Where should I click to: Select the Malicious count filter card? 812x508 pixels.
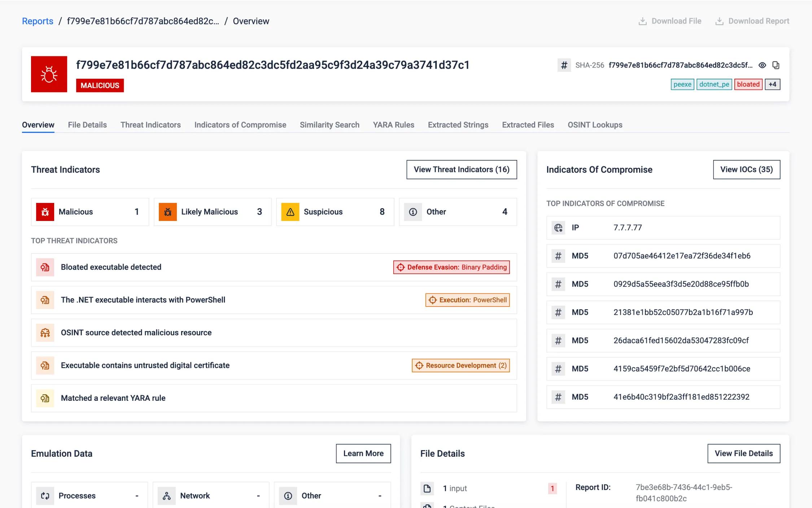(x=90, y=212)
